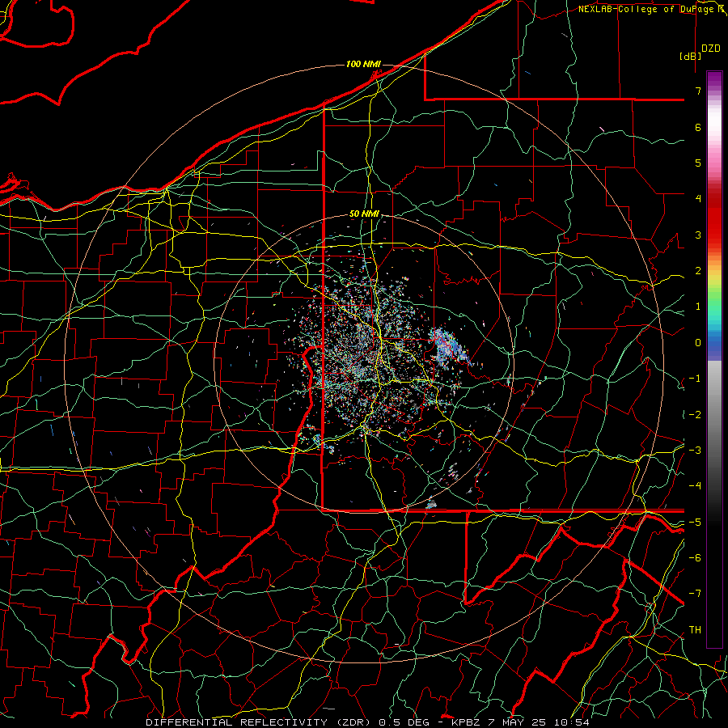Click the "-7" value on the color scale

[695, 594]
